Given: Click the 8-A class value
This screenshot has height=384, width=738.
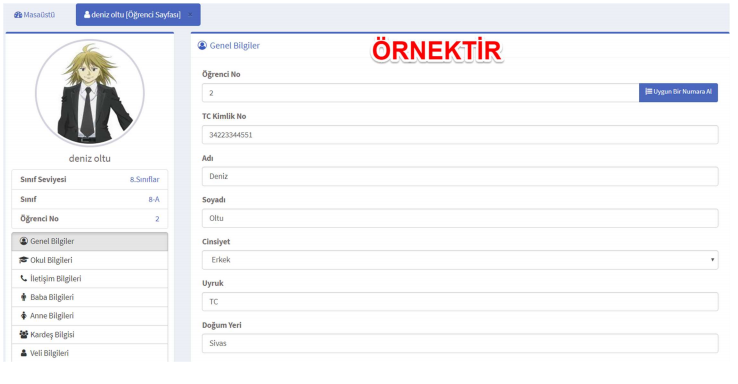Looking at the screenshot, I should [x=154, y=200].
